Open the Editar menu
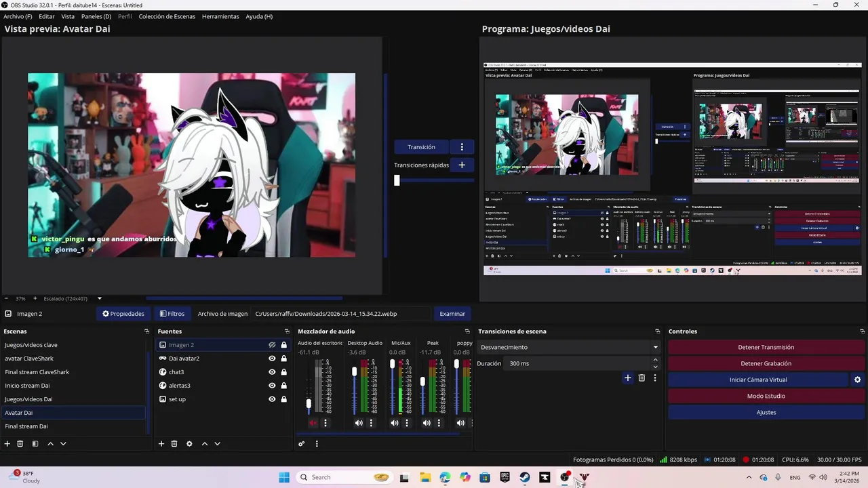Viewport: 868px width, 488px height. coord(47,16)
